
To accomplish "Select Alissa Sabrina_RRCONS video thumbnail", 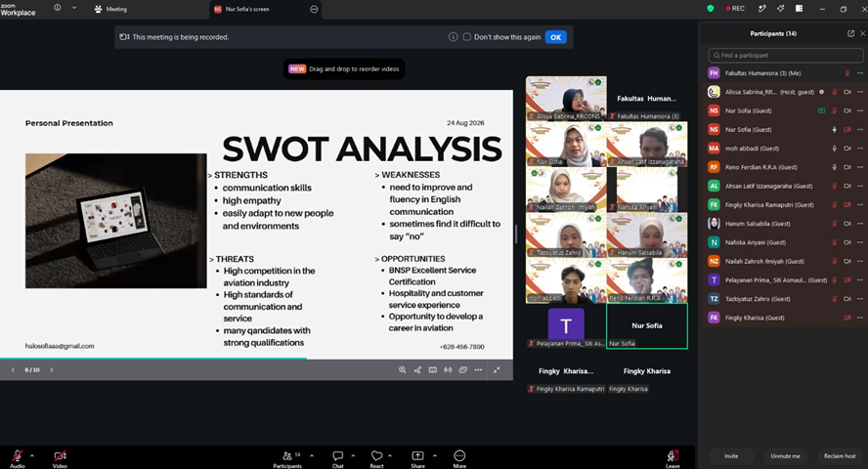I will (566, 99).
